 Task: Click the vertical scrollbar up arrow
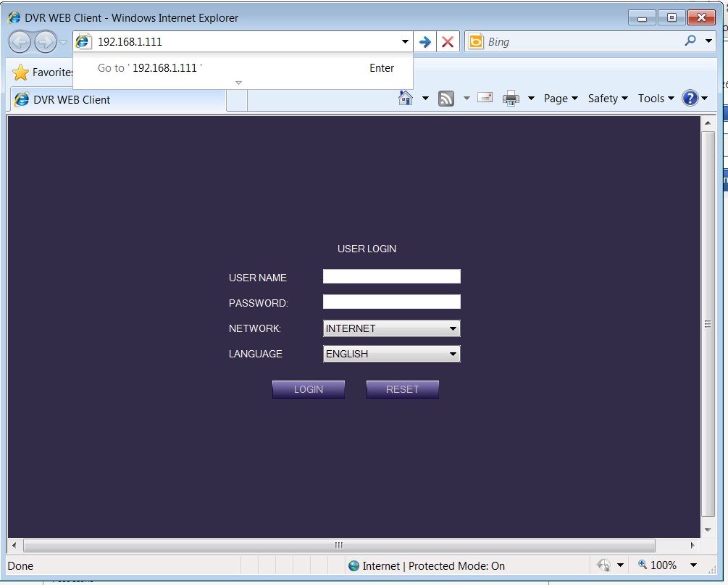point(708,123)
